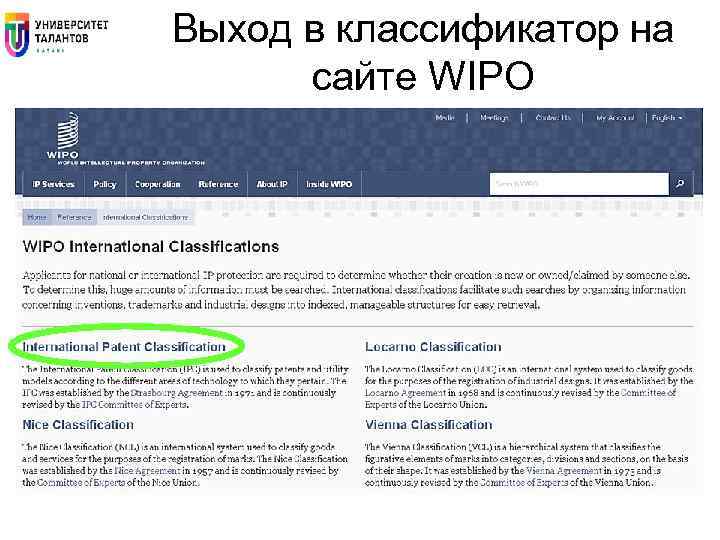Click the My Account link
The width and height of the screenshot is (720, 540).
pyautogui.click(x=615, y=118)
